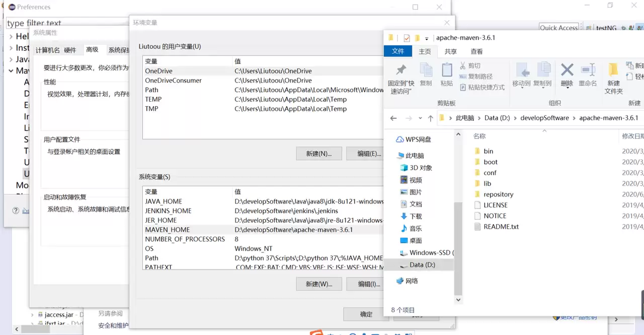Click New folder (新建文件夹) ribbon icon
The image size is (644, 335).
[613, 79]
